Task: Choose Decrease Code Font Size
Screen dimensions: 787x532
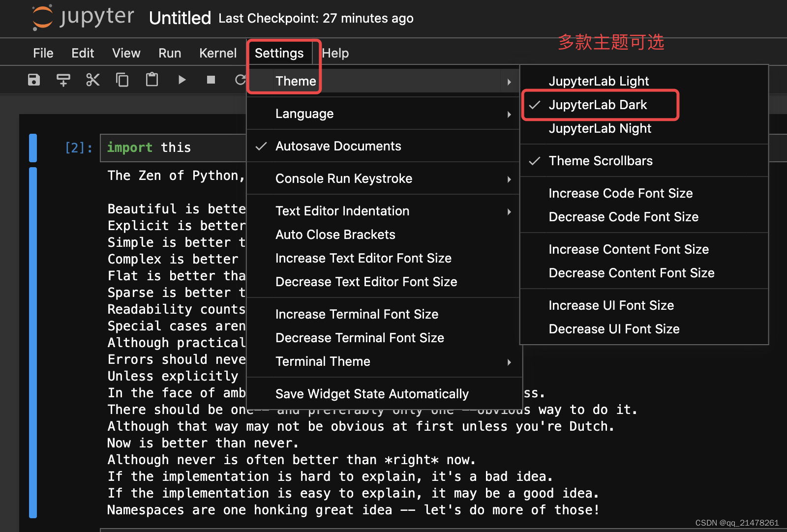Action: 644,217
